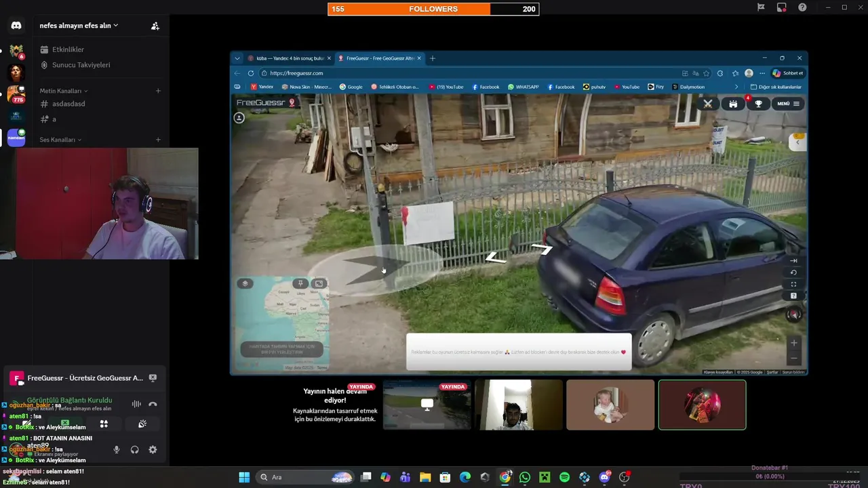This screenshot has width=868, height=488.
Task: Expand the guess map size
Action: [x=319, y=283]
